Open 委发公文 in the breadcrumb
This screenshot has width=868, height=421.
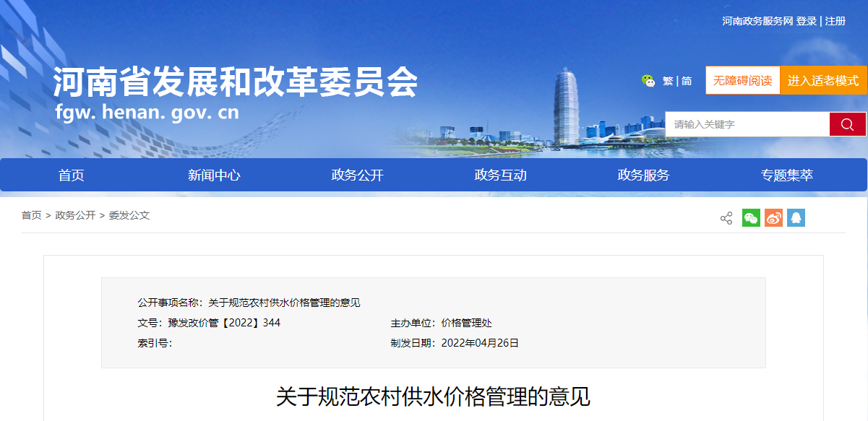pyautogui.click(x=129, y=215)
